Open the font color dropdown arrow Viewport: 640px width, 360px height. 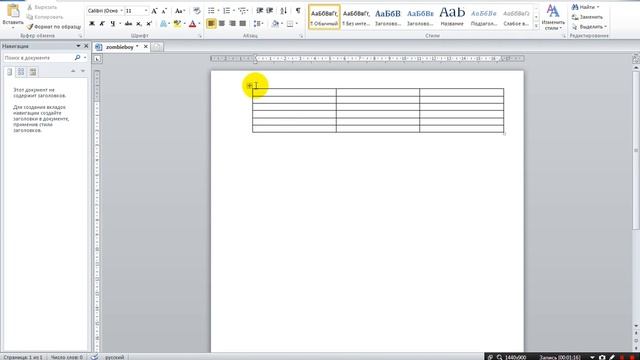[x=199, y=24]
